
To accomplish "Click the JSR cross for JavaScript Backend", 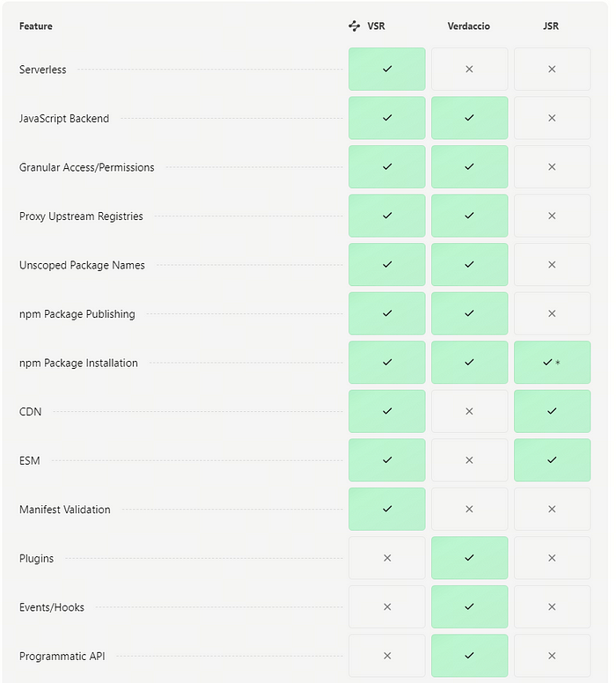I will [x=552, y=118].
